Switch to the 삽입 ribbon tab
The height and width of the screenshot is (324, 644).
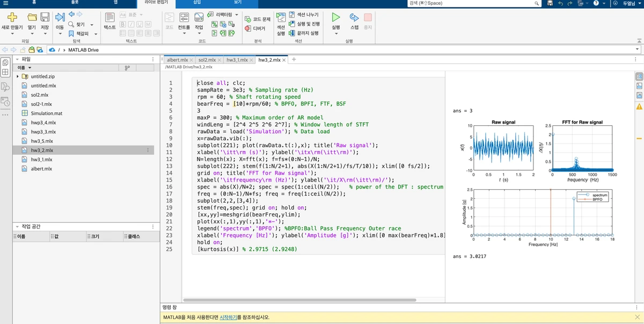197,3
